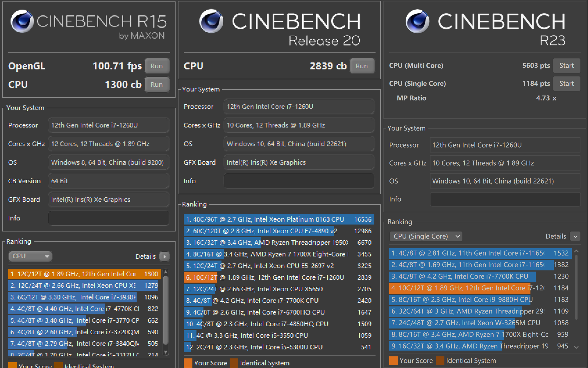Run the OpenGL test in Cinebench R15
Image resolution: width=588 pixels, height=368 pixels.
pyautogui.click(x=157, y=66)
